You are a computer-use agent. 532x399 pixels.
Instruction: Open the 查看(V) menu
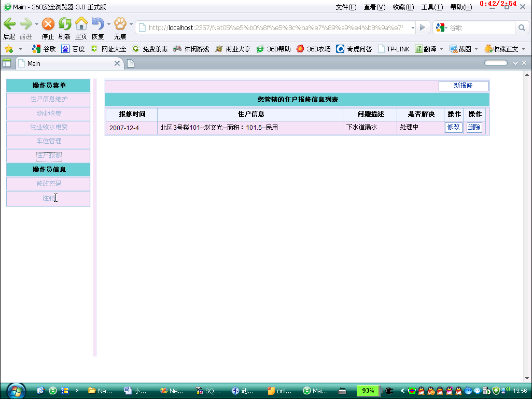coord(374,7)
